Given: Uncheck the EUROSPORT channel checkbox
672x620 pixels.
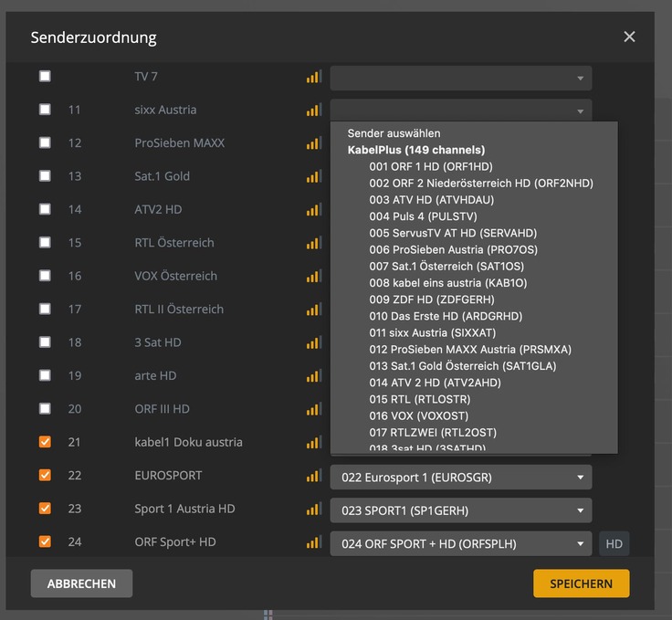Looking at the screenshot, I should tap(45, 475).
